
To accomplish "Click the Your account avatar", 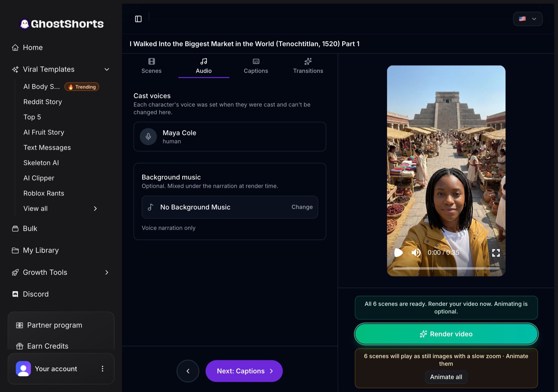I will pyautogui.click(x=23, y=369).
